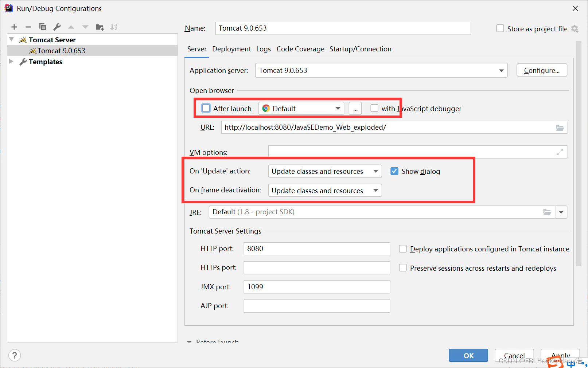Enable Preserve sessions across restarts and redeploys
The width and height of the screenshot is (588, 368).
[403, 268]
